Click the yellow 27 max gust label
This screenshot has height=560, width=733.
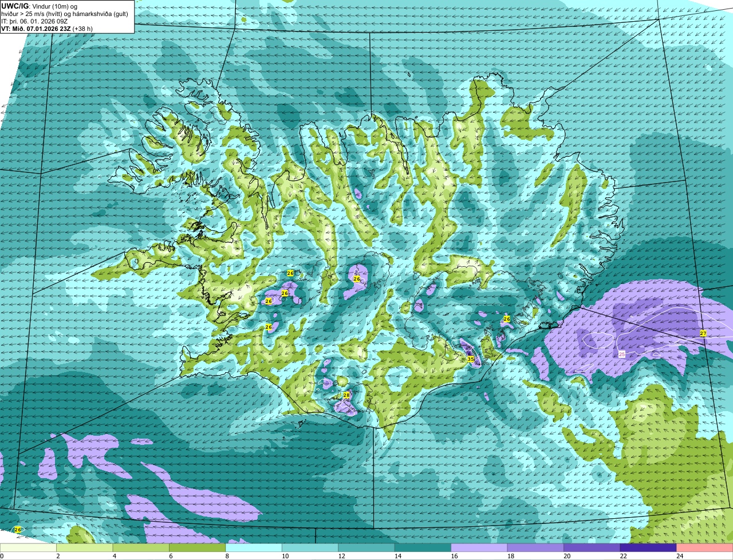point(703,333)
